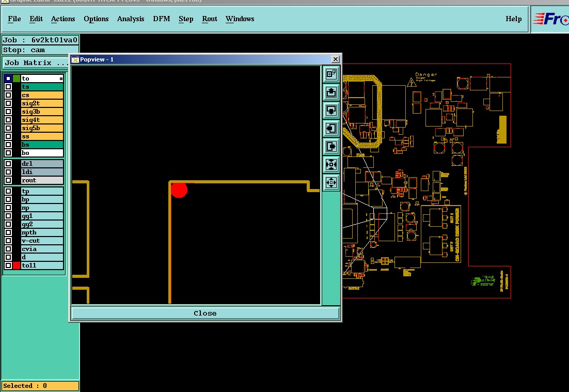This screenshot has width=569, height=392.
Task: Toggle the checkbox for layer drl
Action: point(8,164)
